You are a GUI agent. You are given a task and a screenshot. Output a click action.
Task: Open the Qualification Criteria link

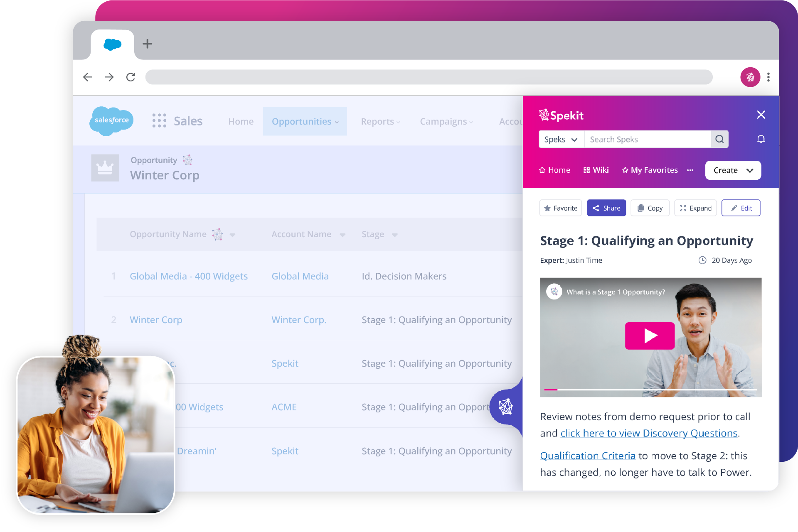click(x=588, y=456)
